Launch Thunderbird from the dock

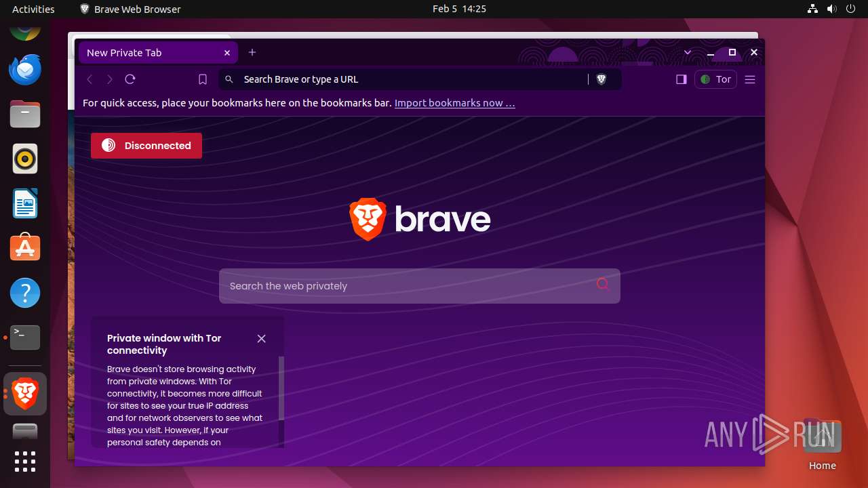[x=25, y=70]
